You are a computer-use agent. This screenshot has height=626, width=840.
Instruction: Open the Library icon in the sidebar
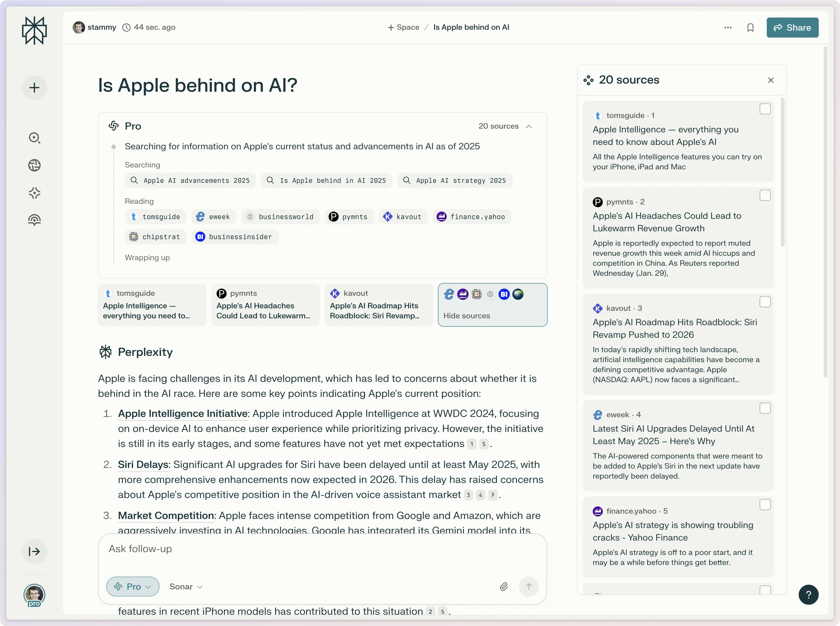point(34,220)
